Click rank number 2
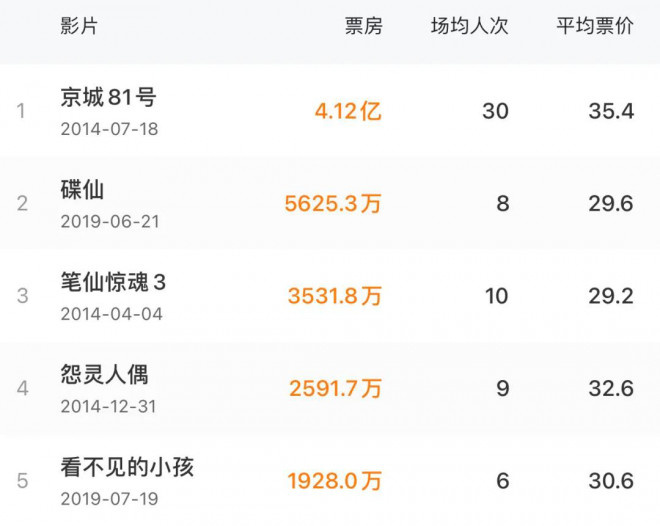Image resolution: width=660 pixels, height=526 pixels. pyautogui.click(x=22, y=204)
